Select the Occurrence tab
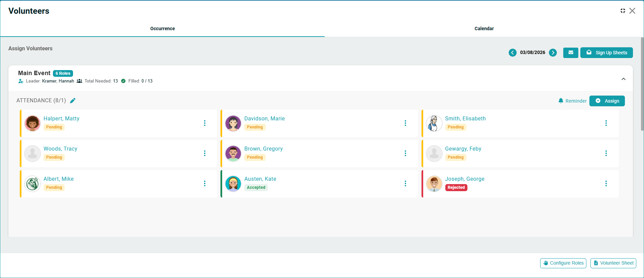 pyautogui.click(x=163, y=29)
